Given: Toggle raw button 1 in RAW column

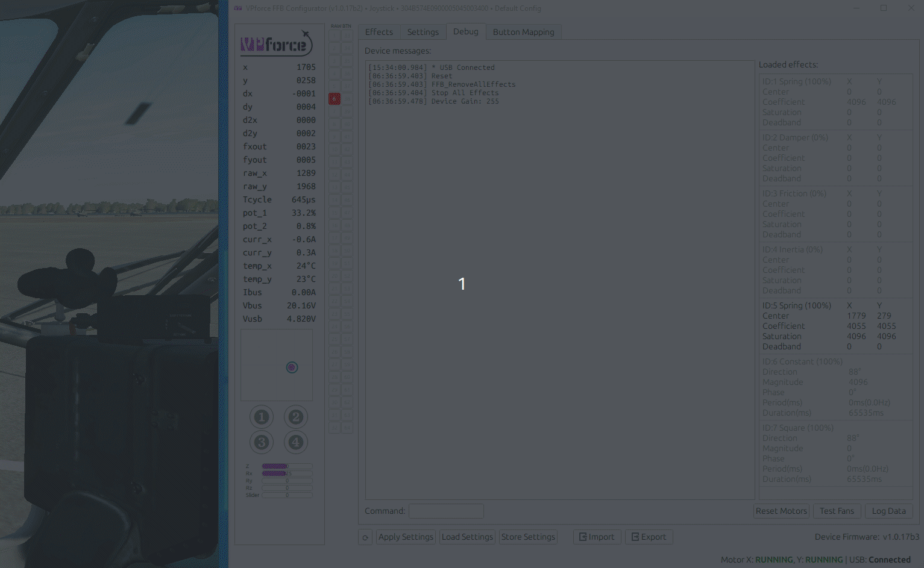Looking at the screenshot, I should [334, 34].
